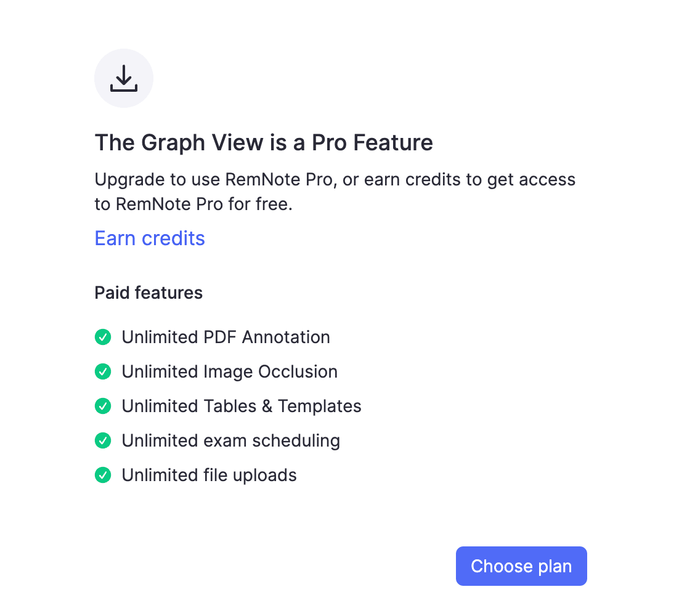Select the Unlimited Tables & Templates list item
This screenshot has width=695, height=616.
(242, 406)
